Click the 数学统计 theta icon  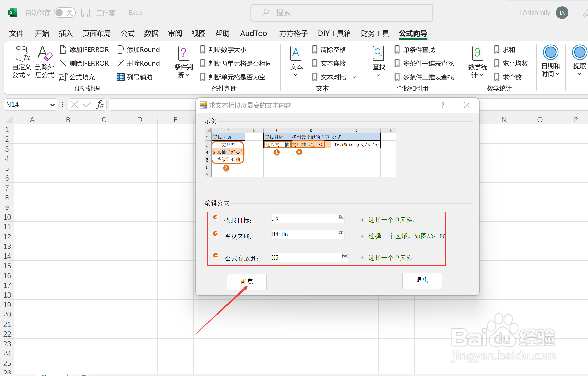pos(477,53)
